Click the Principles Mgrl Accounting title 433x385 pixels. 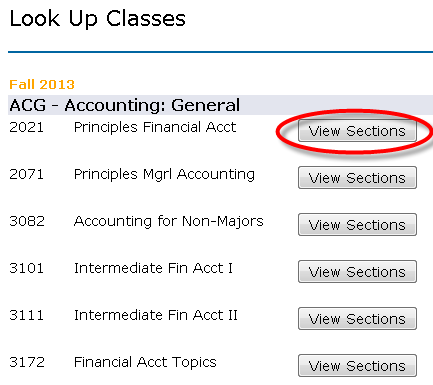(164, 175)
